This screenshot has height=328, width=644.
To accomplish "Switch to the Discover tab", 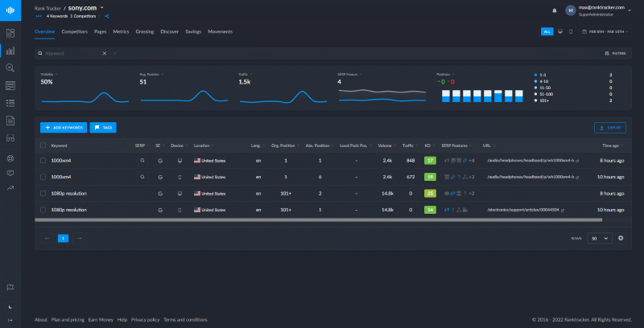I will point(170,31).
